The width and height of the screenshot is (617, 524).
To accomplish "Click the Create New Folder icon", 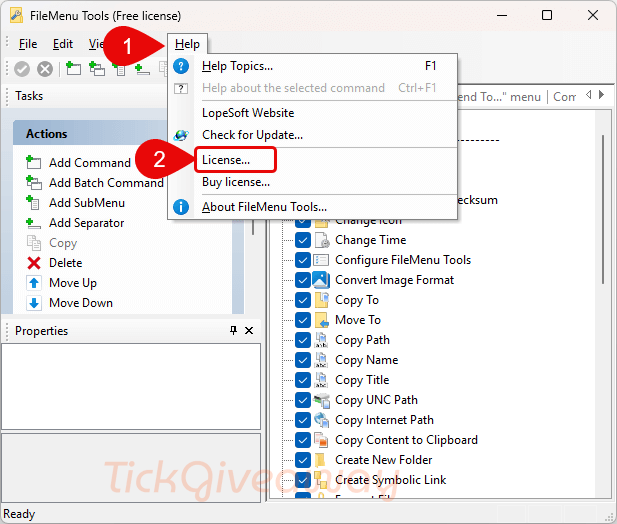I will point(320,460).
